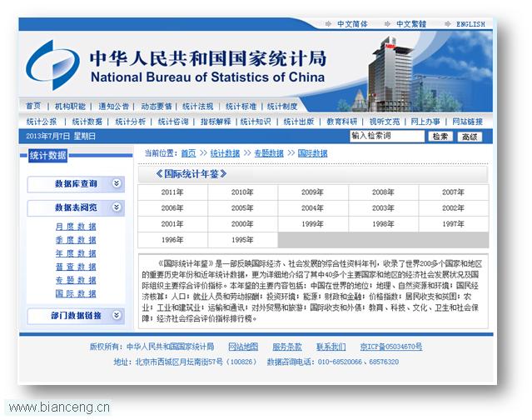Open the 指标解释 menu item
Viewport: 532px width, 420px height.
pyautogui.click(x=216, y=122)
